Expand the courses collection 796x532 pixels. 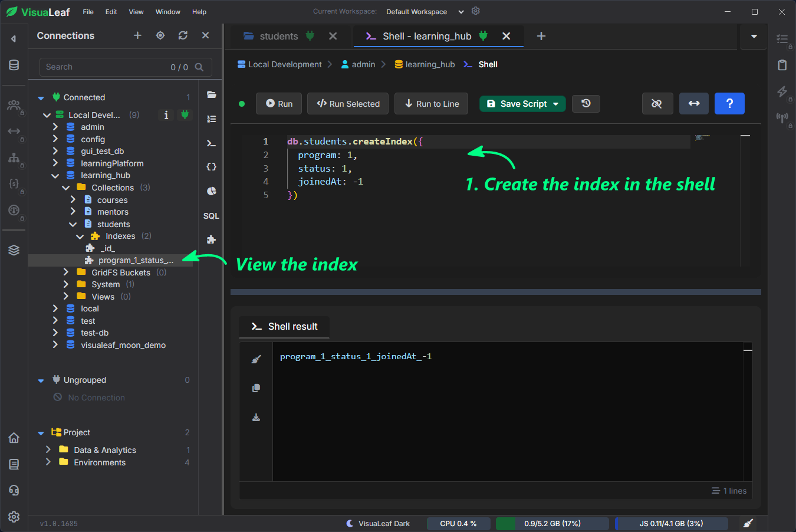pos(73,200)
